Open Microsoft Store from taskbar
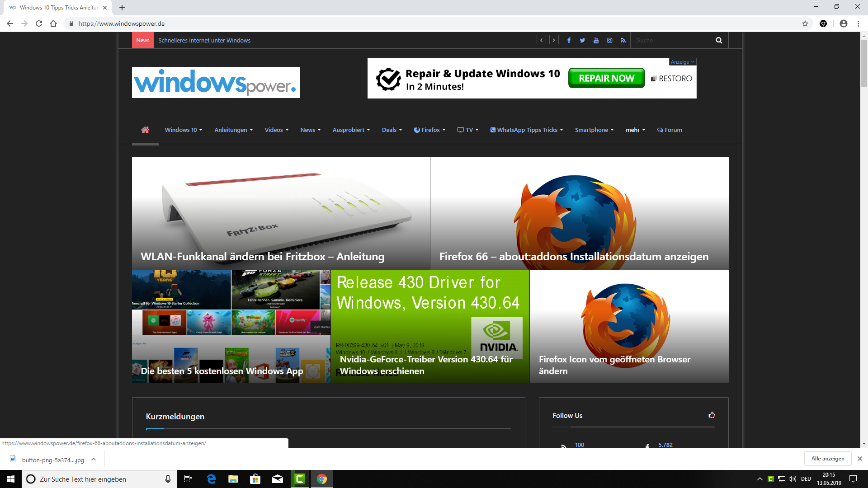 (255, 479)
